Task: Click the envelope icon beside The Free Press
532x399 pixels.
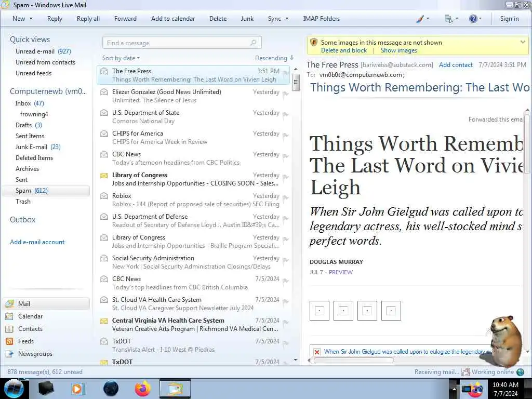Action: pyautogui.click(x=104, y=71)
